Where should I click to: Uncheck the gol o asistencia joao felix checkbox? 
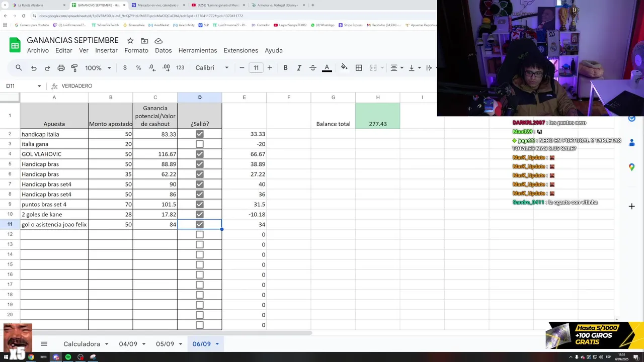click(200, 224)
